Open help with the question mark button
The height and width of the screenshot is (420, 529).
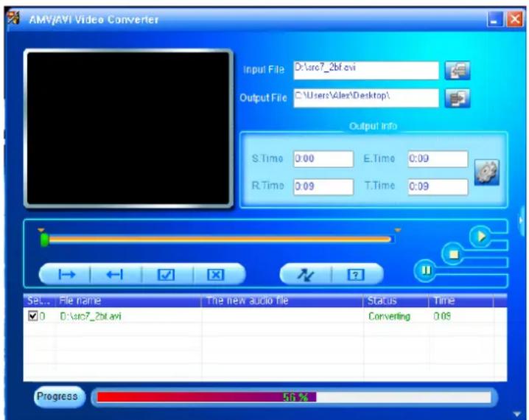coord(357,275)
